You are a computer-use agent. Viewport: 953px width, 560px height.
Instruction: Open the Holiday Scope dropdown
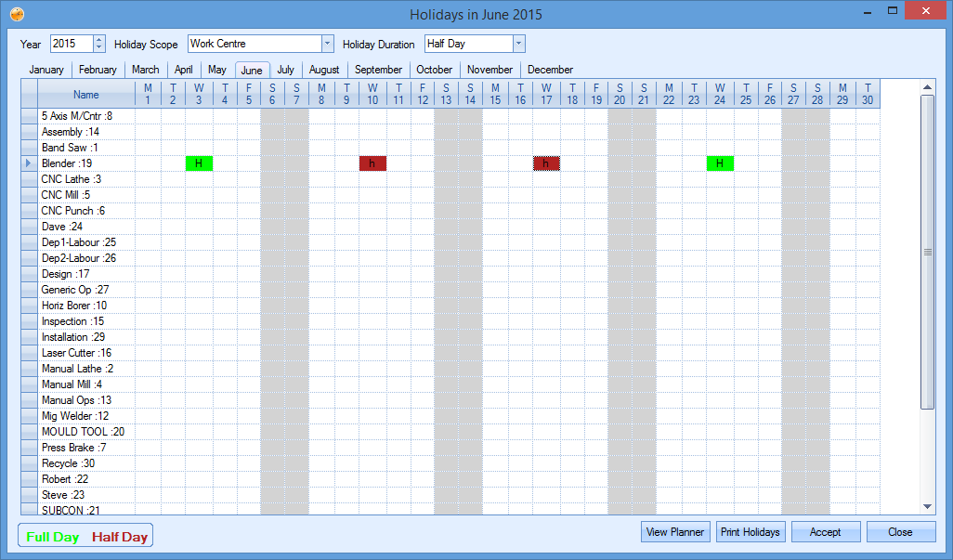coord(327,45)
